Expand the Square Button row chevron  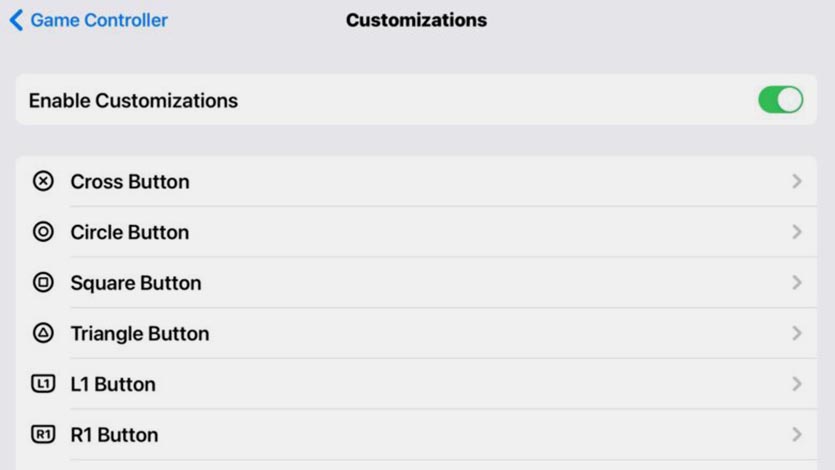pos(797,283)
